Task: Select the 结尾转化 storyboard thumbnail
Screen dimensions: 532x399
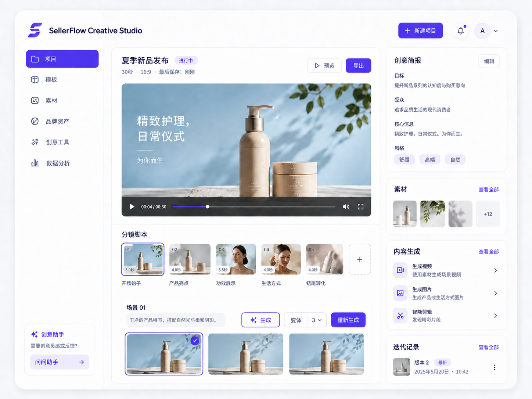Action: [x=325, y=259]
